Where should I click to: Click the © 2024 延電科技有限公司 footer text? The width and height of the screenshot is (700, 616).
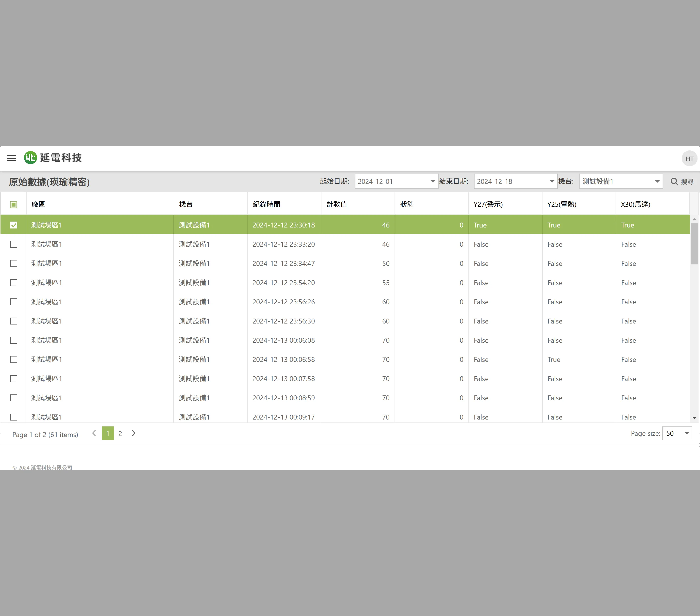pyautogui.click(x=43, y=467)
